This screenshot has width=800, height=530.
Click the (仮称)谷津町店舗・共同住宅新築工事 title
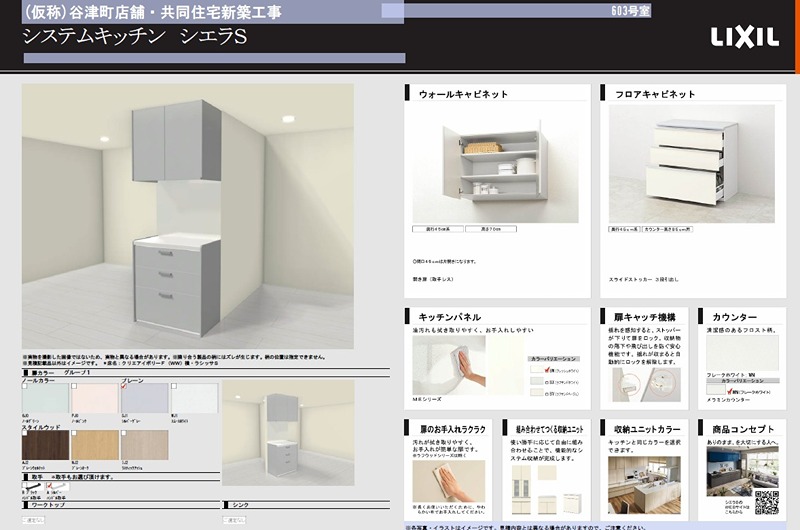click(x=152, y=12)
